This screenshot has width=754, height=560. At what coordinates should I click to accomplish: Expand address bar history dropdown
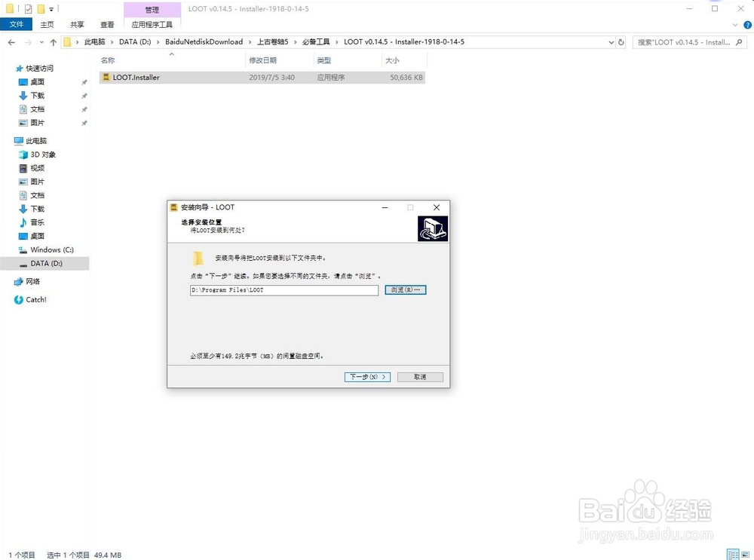[611, 42]
